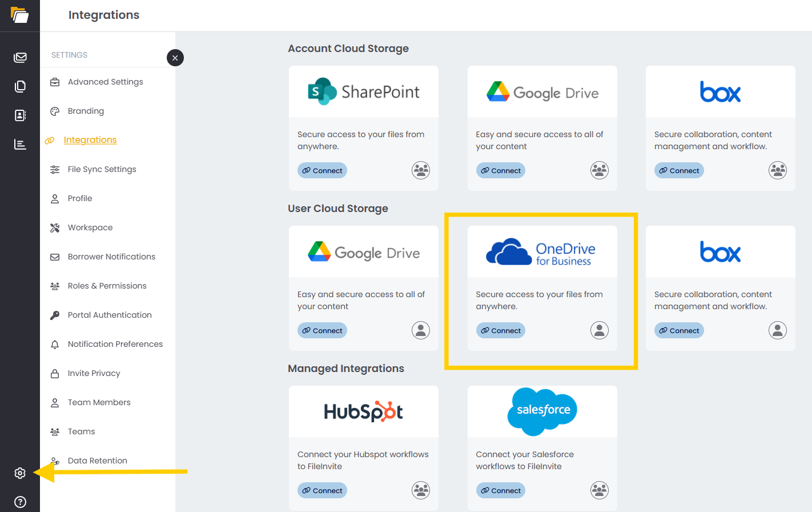Image resolution: width=812 pixels, height=512 pixels.
Task: Open Advanced Settings menu item
Action: [105, 82]
